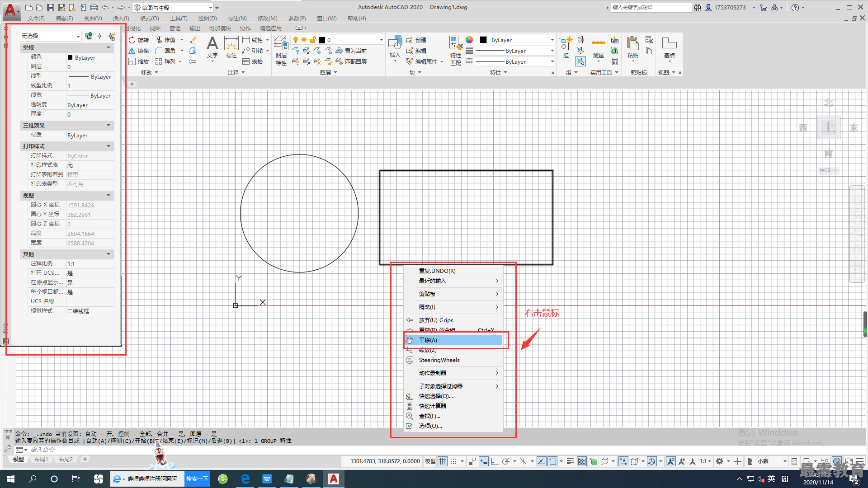Toggle drawing grid display in status bar

point(442,461)
